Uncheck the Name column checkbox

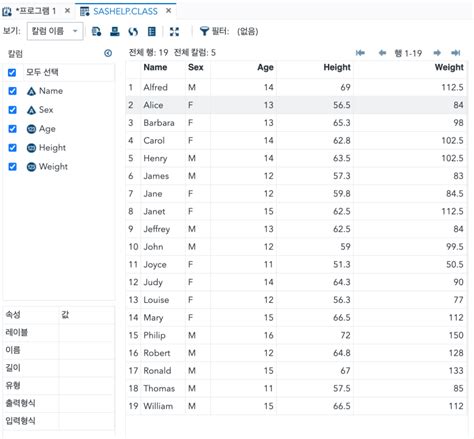(12, 91)
